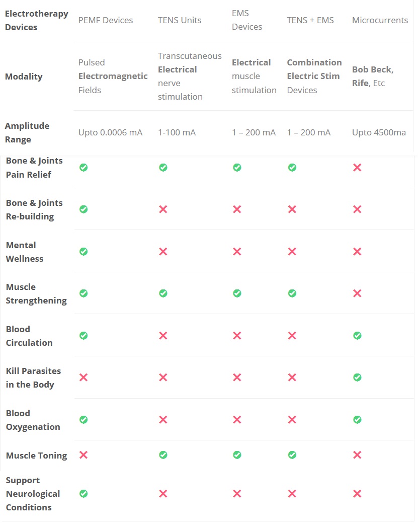Screen dimensions: 420x529
Task: Click the 'Bob Beck, Rife, Etc' modality cell
Action: 373,77
